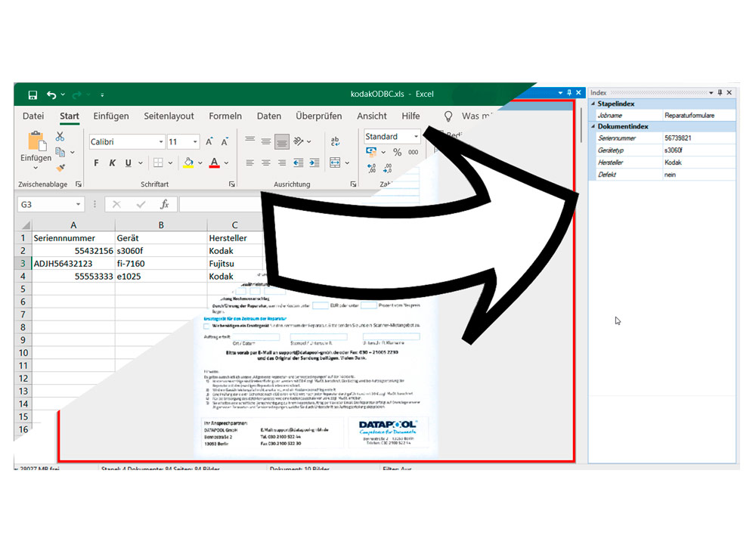Click the Insert Function fx icon

[x=164, y=205]
